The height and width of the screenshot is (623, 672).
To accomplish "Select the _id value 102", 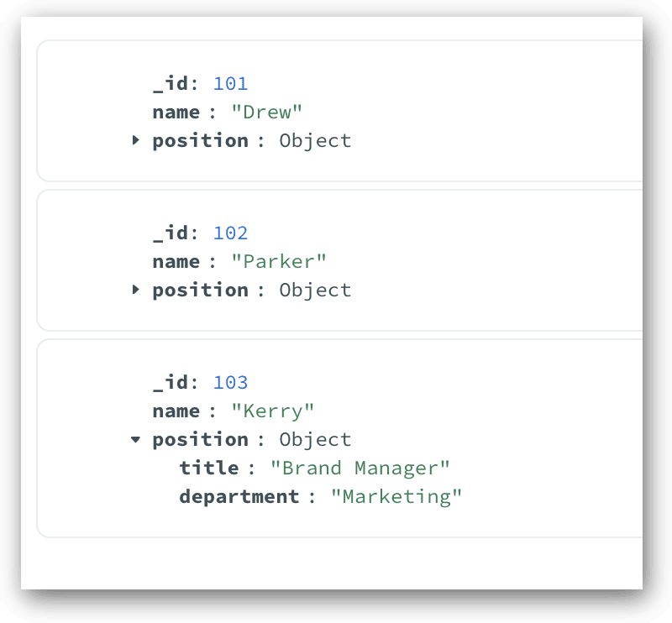I will click(x=230, y=233).
